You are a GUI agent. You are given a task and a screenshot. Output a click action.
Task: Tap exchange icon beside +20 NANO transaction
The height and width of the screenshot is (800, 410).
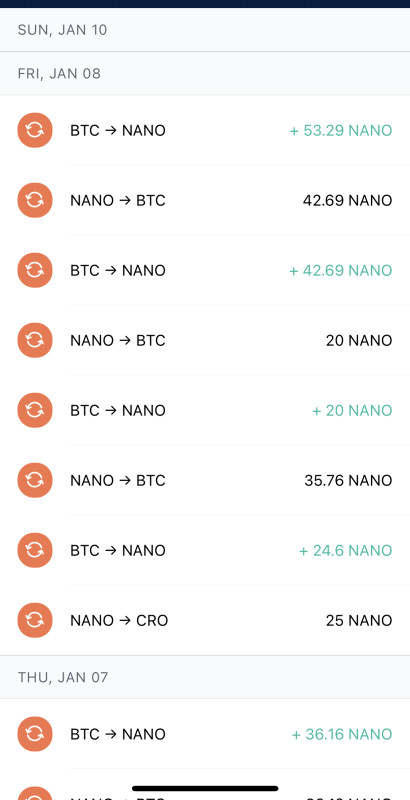[x=35, y=410]
